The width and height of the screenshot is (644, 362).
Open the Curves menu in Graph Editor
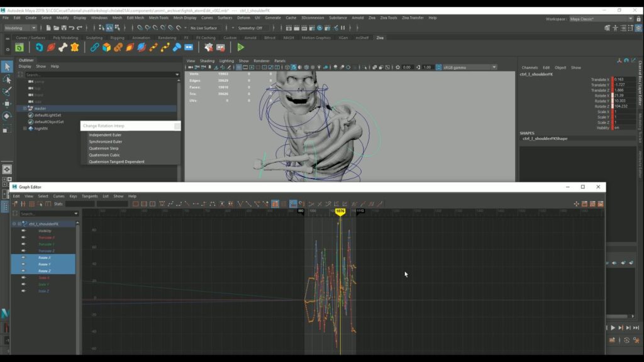tap(58, 196)
